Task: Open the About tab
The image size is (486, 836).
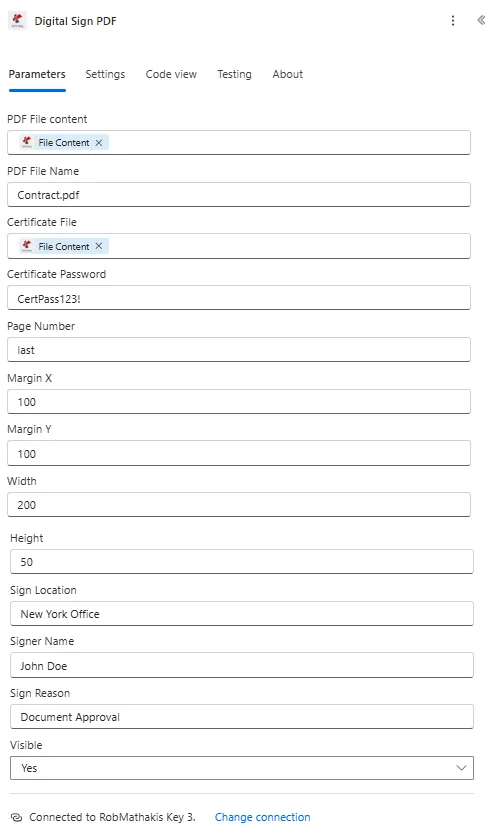Action: click(x=287, y=74)
